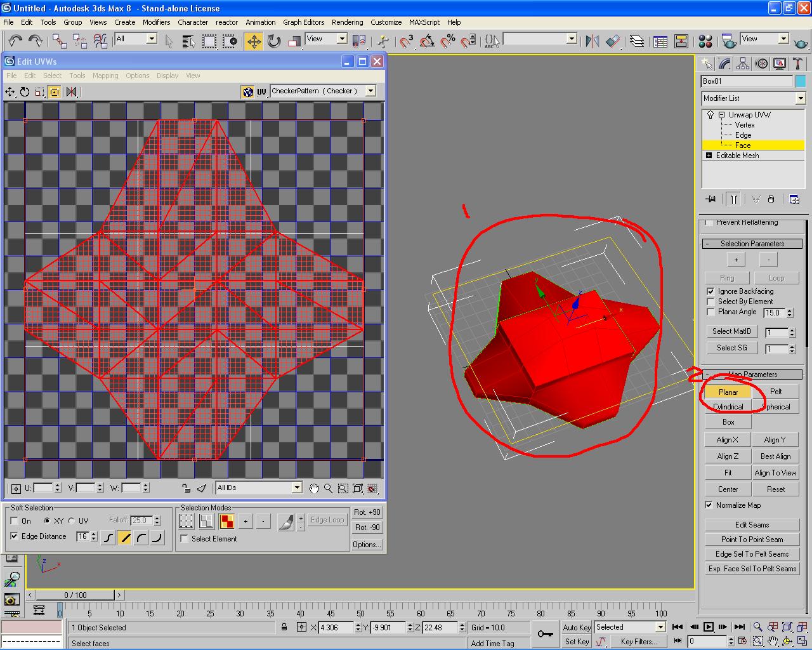Click the Play Animation button
This screenshot has height=650, width=812.
709,627
